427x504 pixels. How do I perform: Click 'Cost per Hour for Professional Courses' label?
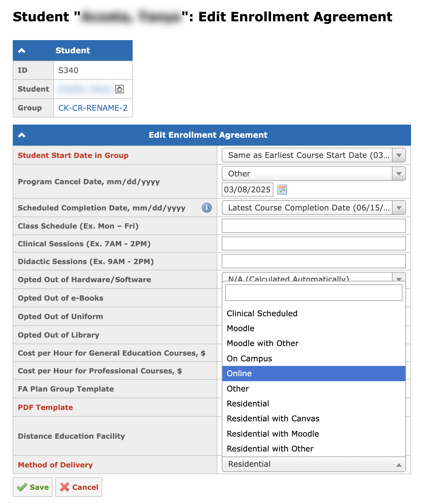(x=100, y=371)
